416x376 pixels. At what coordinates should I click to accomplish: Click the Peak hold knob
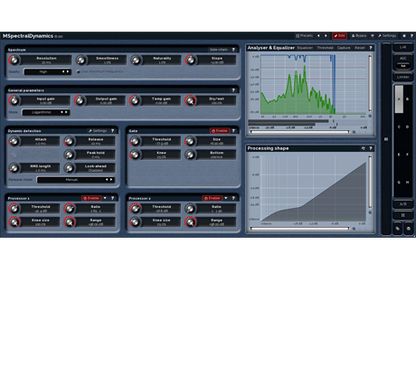tap(69, 155)
